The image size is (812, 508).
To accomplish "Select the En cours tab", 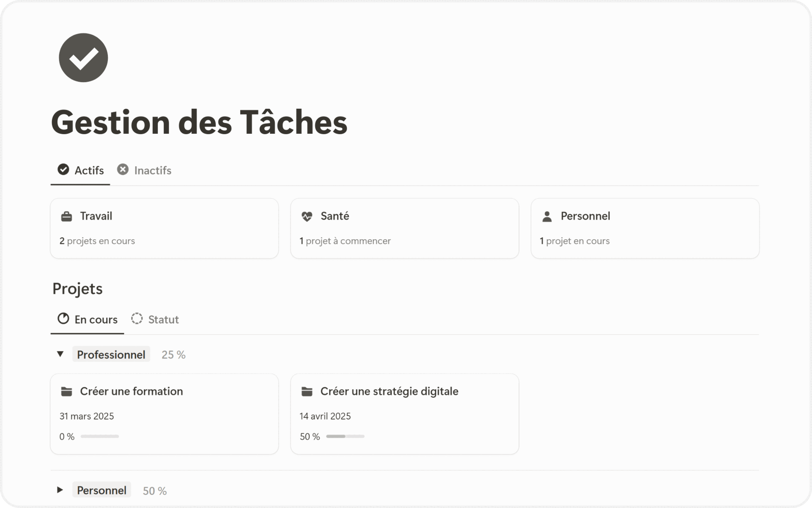I will coord(96,320).
